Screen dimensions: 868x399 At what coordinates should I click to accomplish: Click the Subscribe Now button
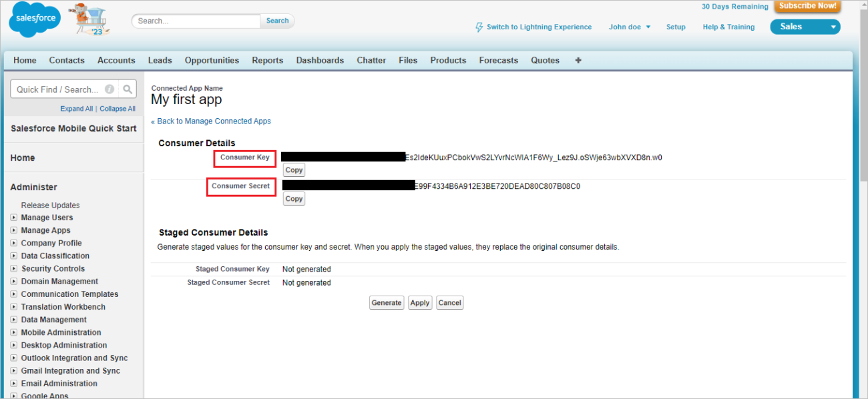click(807, 6)
